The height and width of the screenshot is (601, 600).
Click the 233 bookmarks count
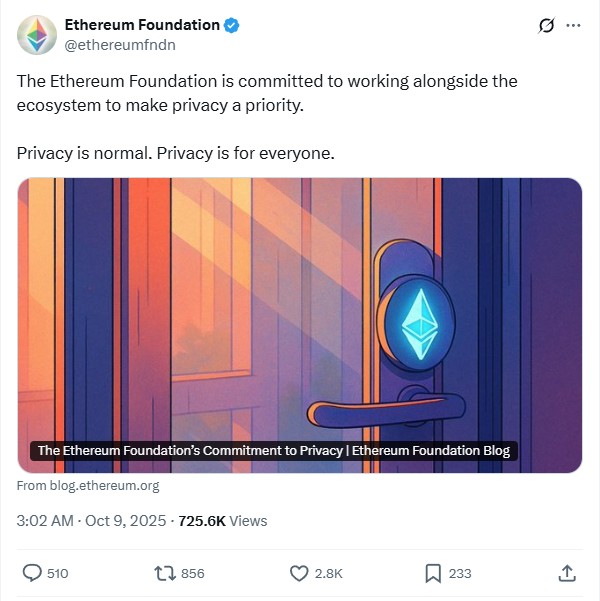[x=460, y=573]
